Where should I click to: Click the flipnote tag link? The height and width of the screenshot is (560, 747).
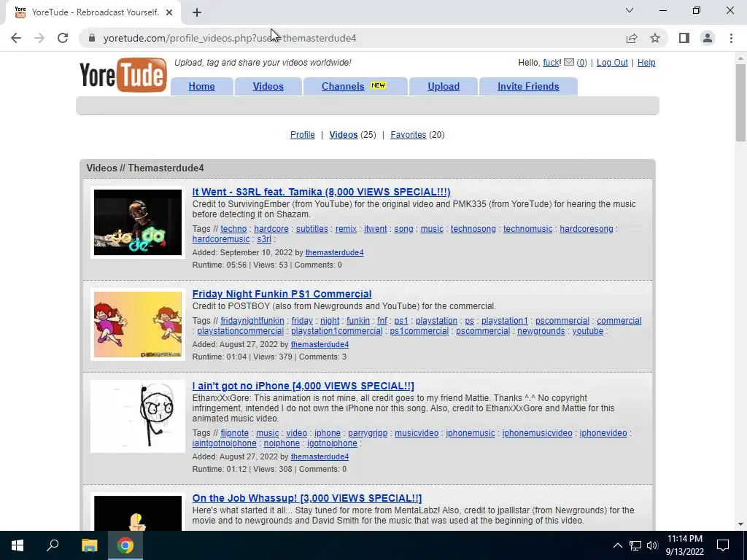[234, 433]
